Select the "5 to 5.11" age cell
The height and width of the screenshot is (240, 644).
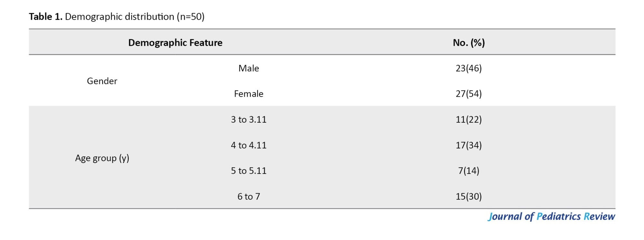[249, 171]
